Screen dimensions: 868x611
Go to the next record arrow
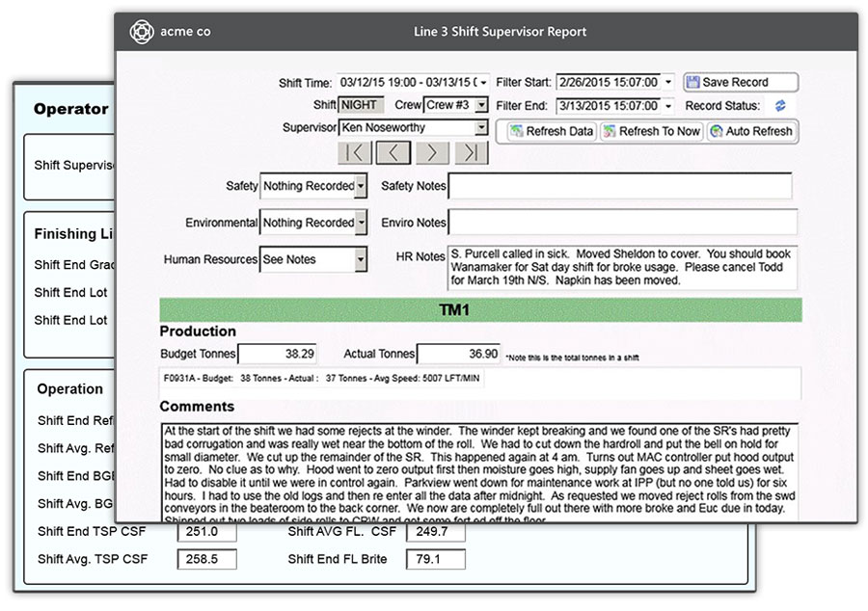[432, 152]
